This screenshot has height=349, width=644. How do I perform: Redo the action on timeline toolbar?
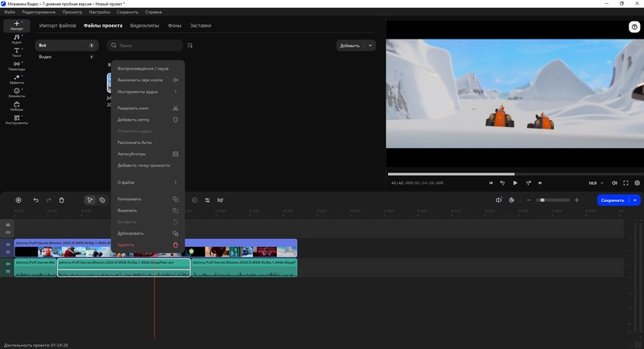tap(48, 200)
